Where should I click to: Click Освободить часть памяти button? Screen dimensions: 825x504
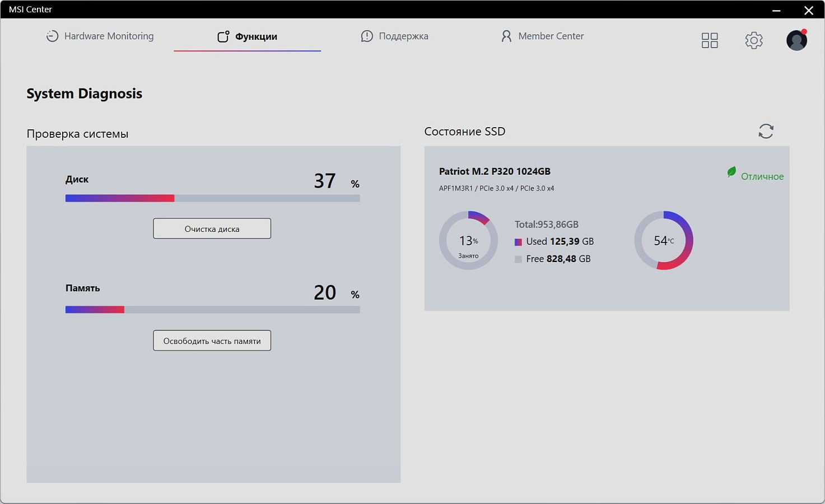(212, 340)
